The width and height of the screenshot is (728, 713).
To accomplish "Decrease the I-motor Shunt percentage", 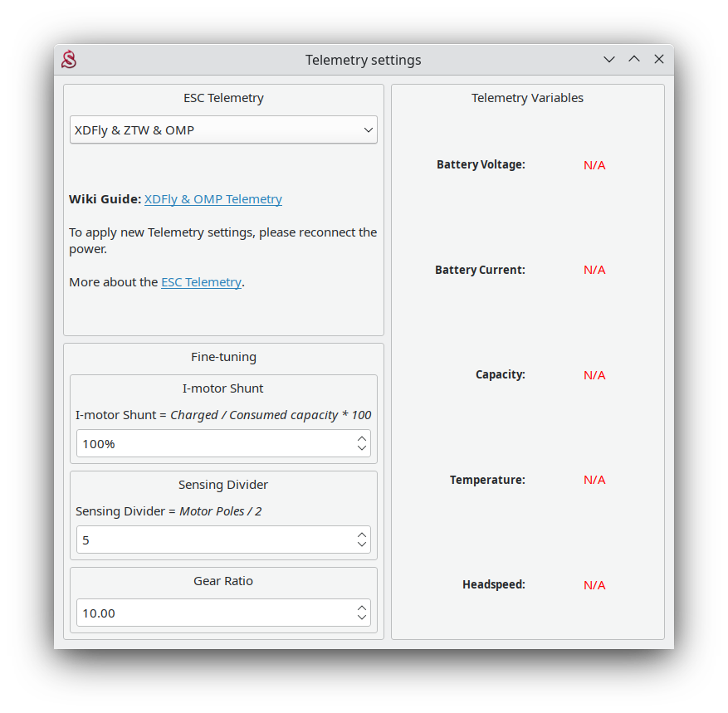I will click(362, 449).
